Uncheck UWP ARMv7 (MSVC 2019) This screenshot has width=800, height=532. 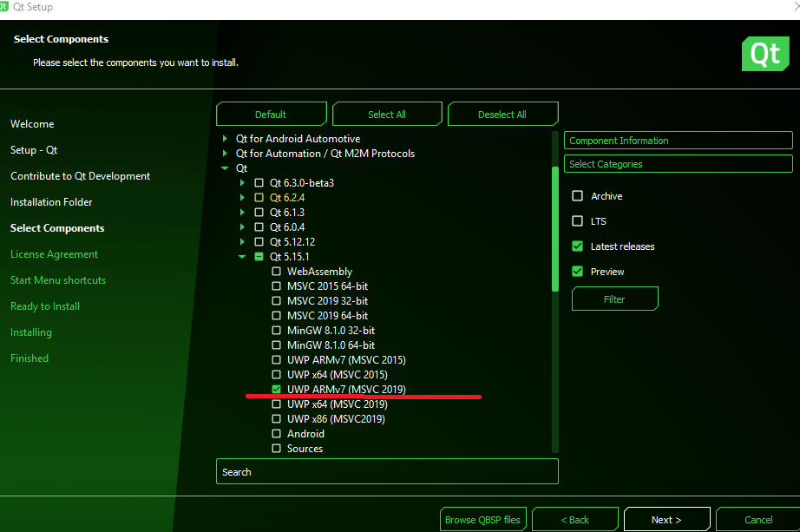pos(277,389)
